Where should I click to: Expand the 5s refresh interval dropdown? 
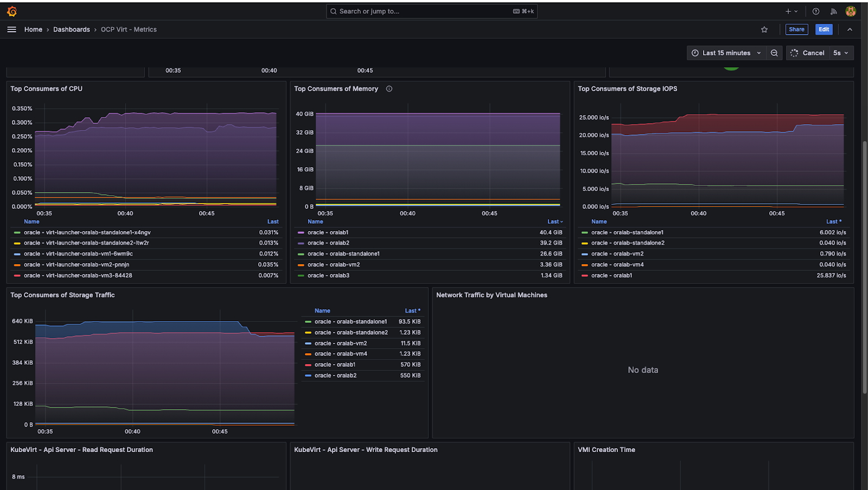[x=840, y=53]
